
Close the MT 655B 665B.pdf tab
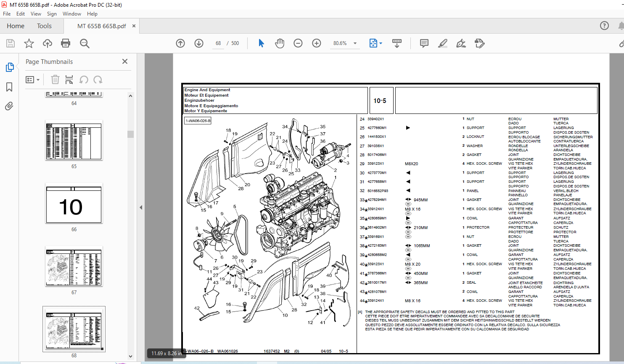[134, 26]
